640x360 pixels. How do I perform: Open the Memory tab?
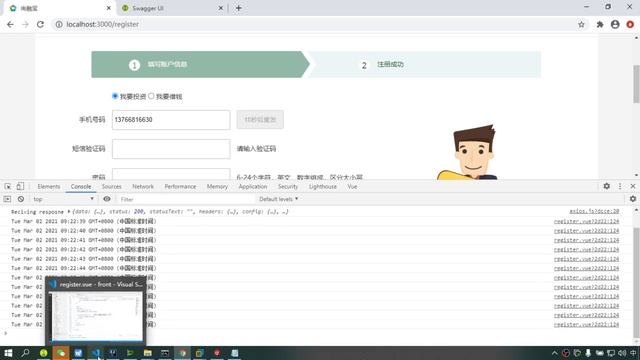[217, 186]
